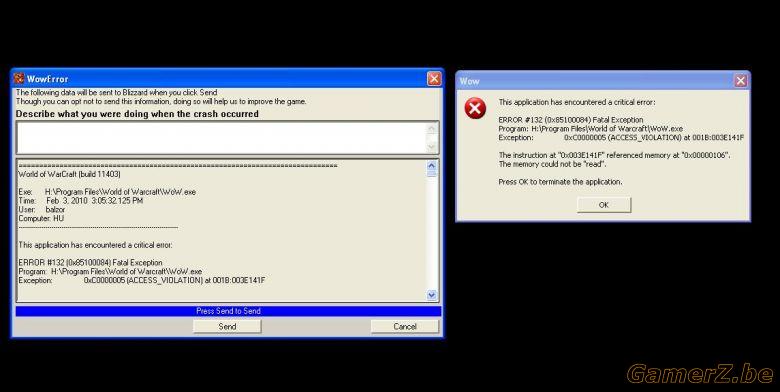The height and width of the screenshot is (392, 780).
Task: Click the 'Press Send to Send' status bar
Action: coord(228,311)
